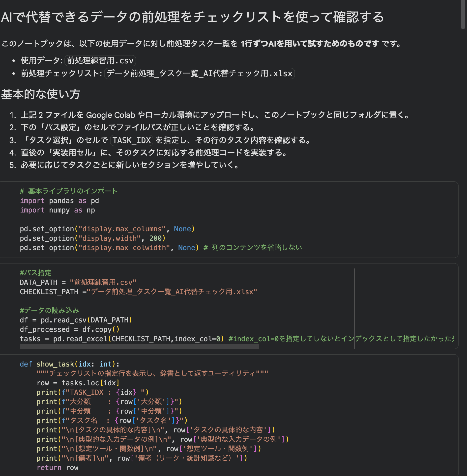Click the print line for 大分類

(109, 402)
